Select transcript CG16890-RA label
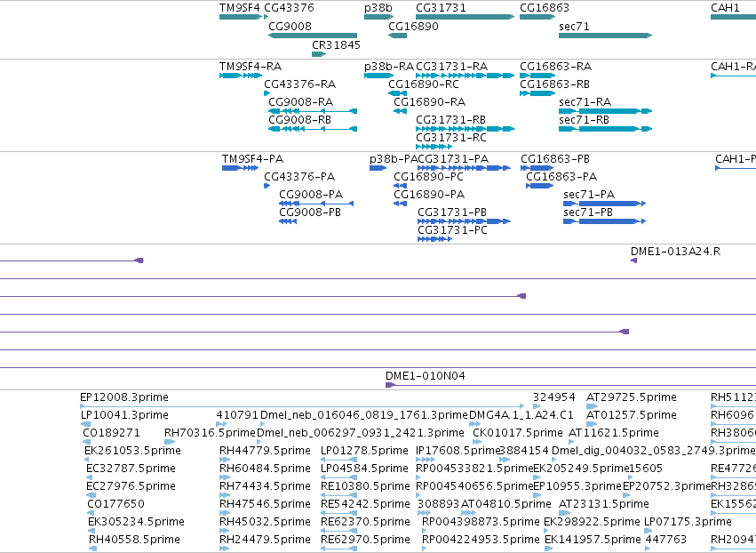The width and height of the screenshot is (756, 553). 429,102
